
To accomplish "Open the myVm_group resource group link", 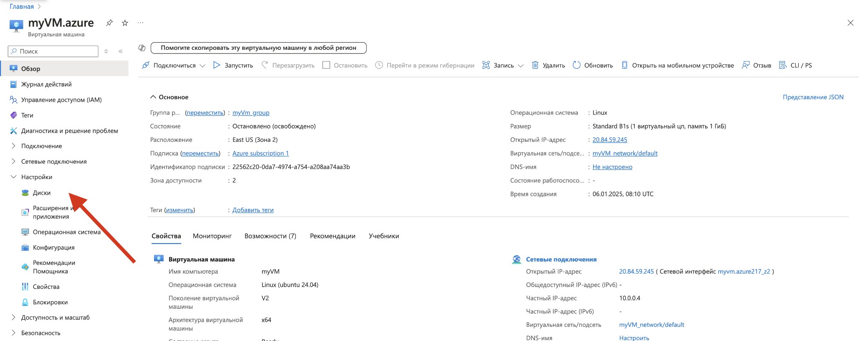I will [x=251, y=113].
